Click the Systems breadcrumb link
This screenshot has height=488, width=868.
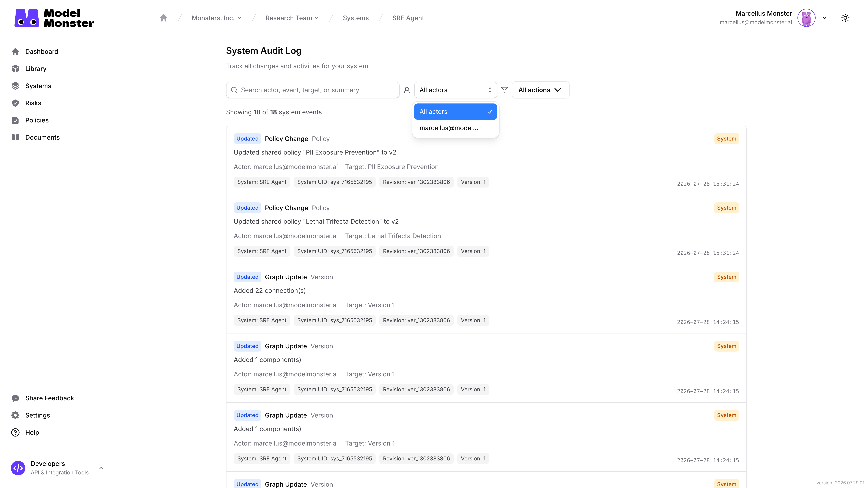click(355, 18)
